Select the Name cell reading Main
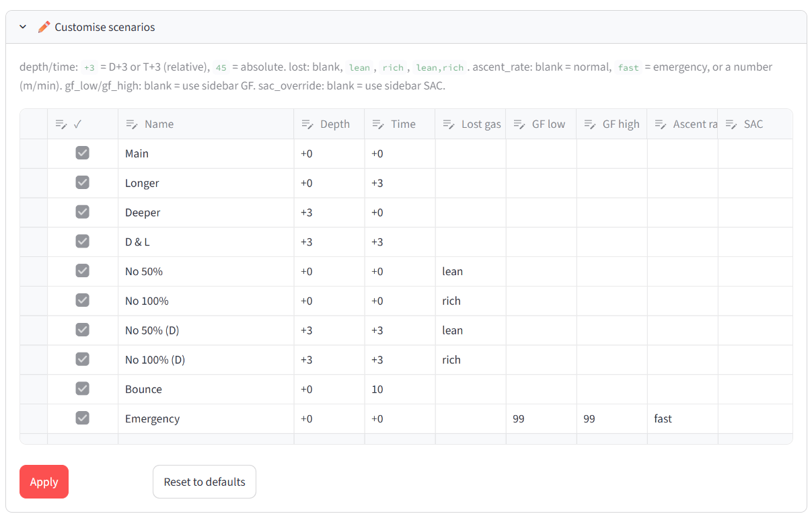This screenshot has height=516, width=812. pyautogui.click(x=206, y=153)
